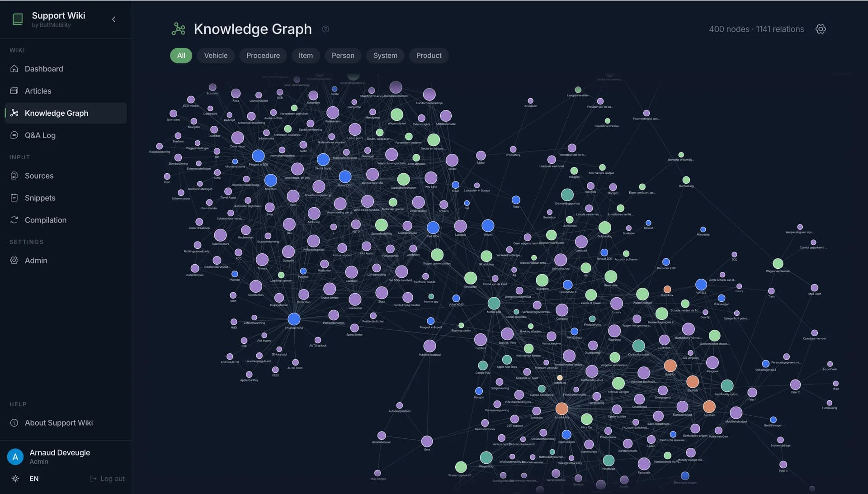The height and width of the screenshot is (494, 868).
Task: Select Knowledge Graph in the sidebar
Action: 66,113
